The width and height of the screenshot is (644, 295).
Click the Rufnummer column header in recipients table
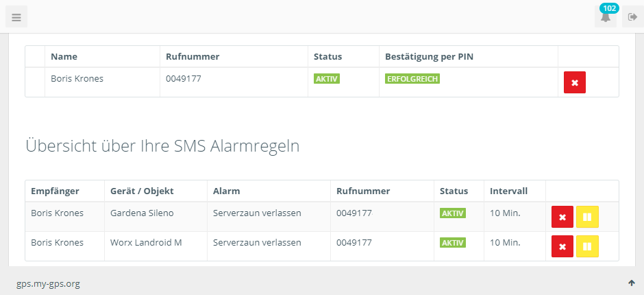tap(193, 57)
